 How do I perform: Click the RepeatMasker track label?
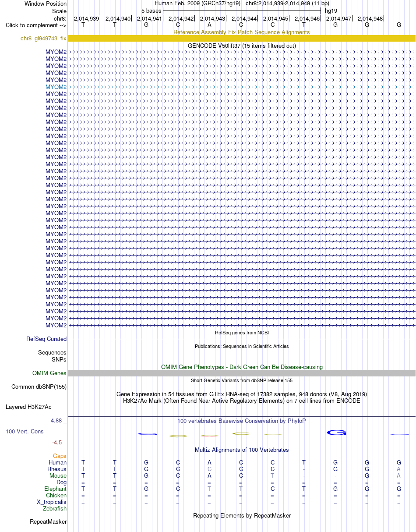pos(48,522)
